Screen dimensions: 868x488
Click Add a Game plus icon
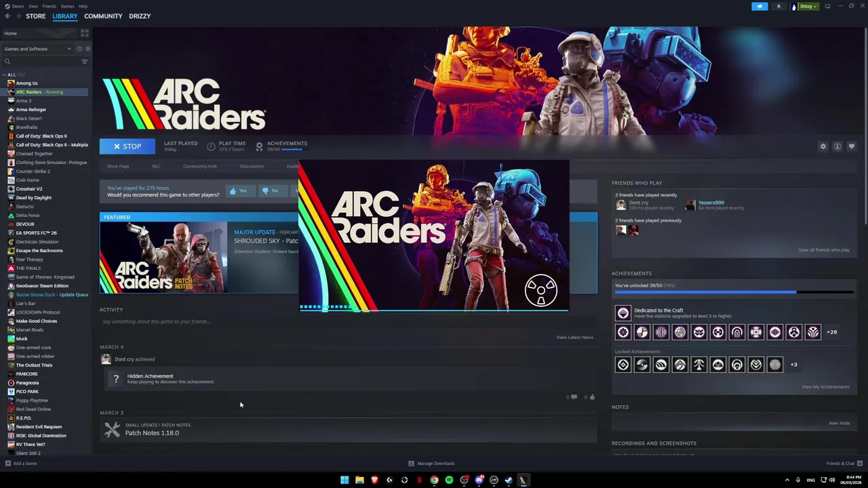point(7,464)
